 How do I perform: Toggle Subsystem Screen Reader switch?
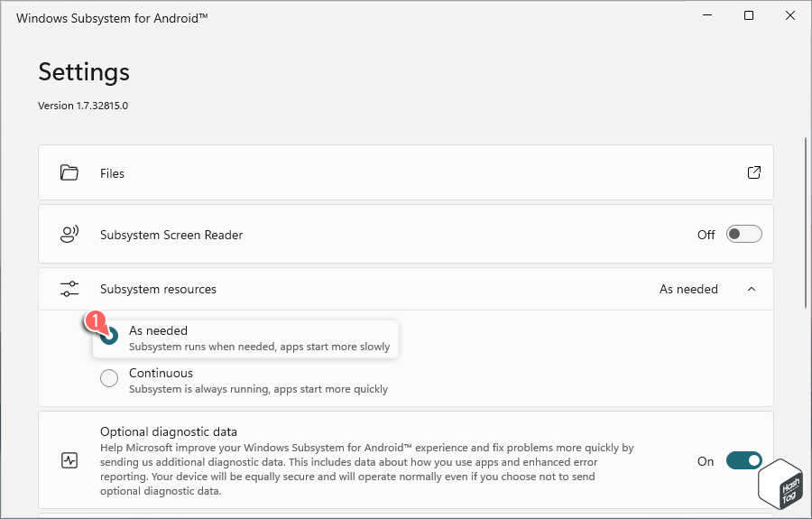click(743, 234)
